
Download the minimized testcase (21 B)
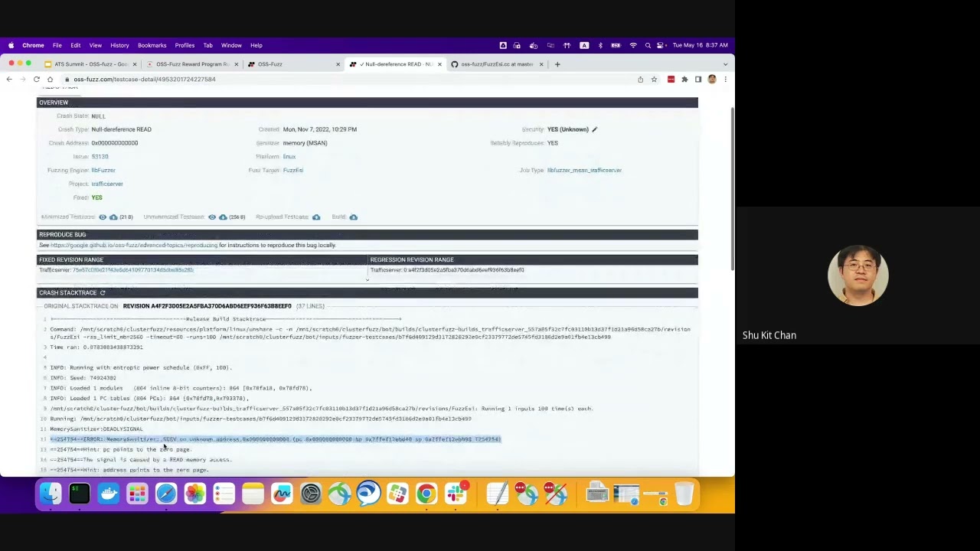tap(113, 217)
